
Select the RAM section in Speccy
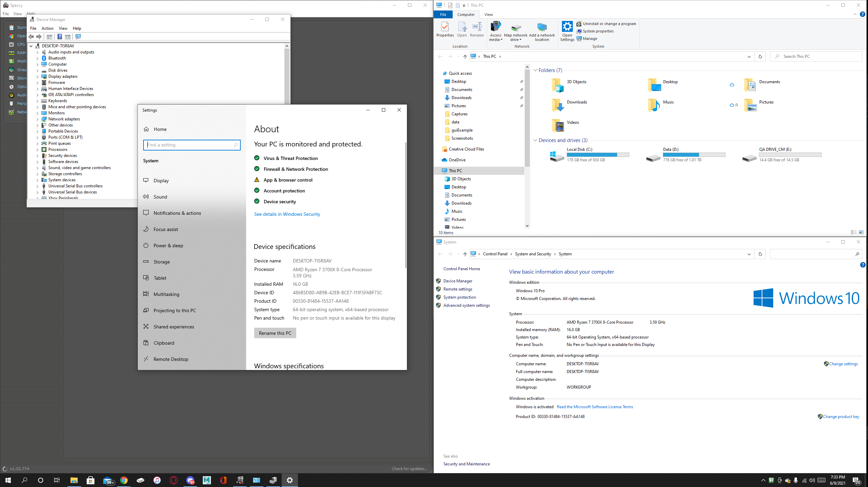(x=20, y=52)
